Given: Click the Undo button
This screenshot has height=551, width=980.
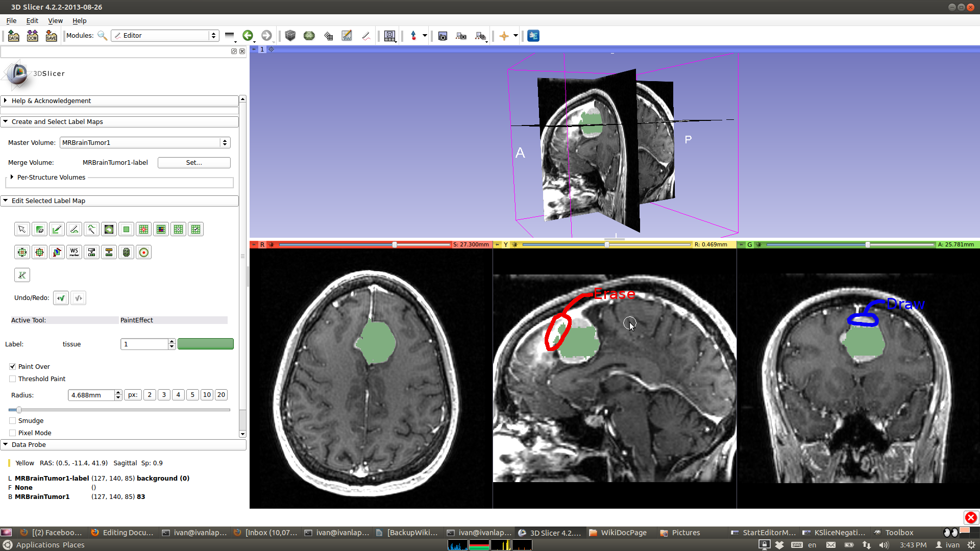Looking at the screenshot, I should tap(61, 298).
